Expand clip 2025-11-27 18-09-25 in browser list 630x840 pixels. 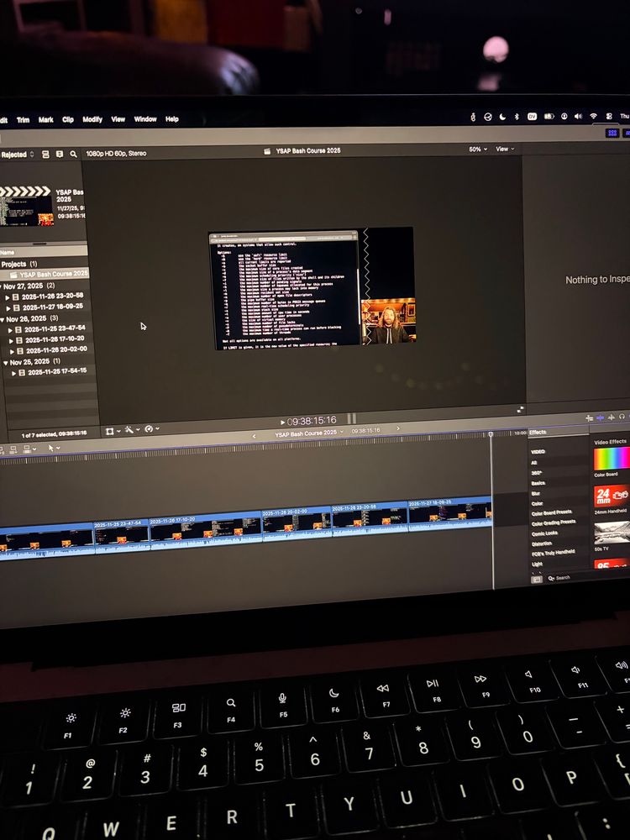8,308
